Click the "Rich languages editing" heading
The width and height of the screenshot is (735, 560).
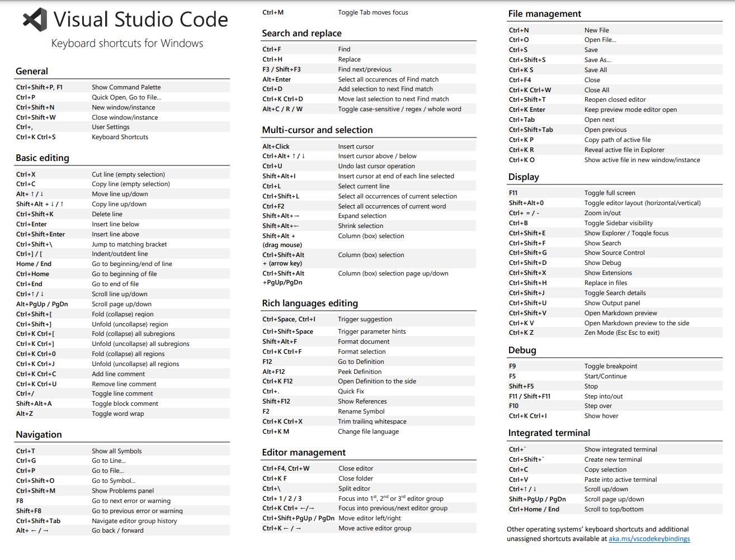tap(310, 303)
